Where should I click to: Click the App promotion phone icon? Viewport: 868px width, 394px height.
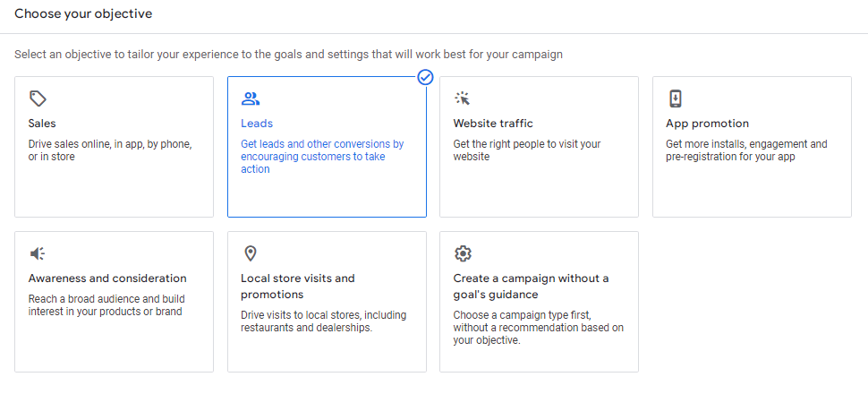click(x=675, y=98)
